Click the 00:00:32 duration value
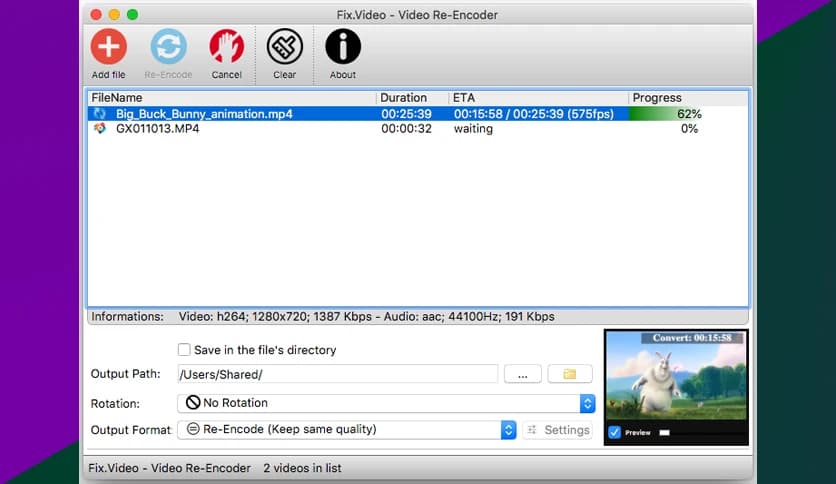Viewport: 836px width, 484px height. point(406,128)
